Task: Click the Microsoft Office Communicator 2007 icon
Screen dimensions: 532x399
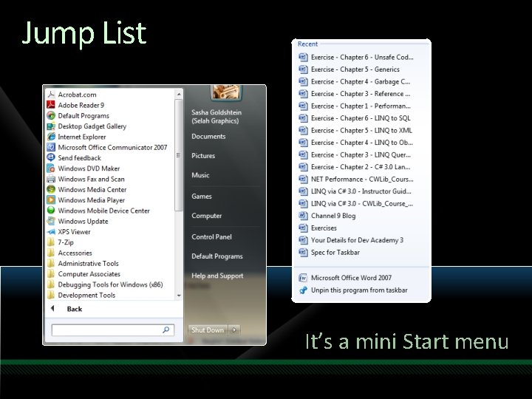Action: pos(51,147)
